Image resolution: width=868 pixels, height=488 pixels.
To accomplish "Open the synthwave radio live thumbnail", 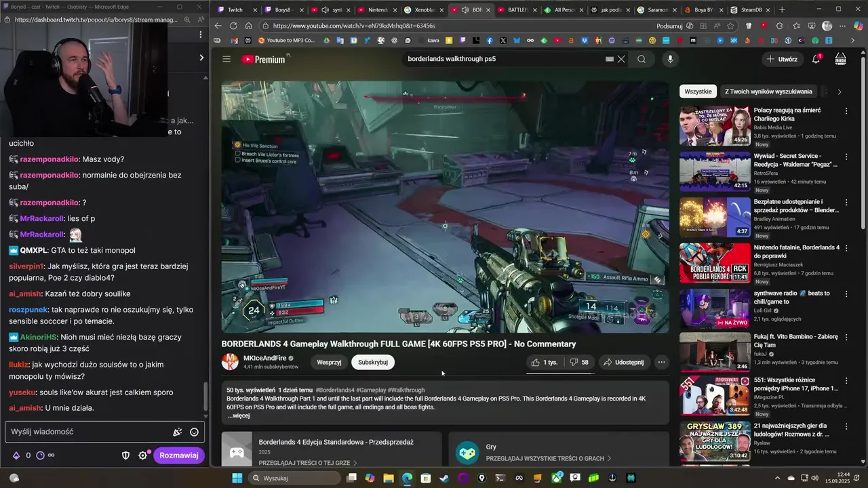I will (x=715, y=308).
